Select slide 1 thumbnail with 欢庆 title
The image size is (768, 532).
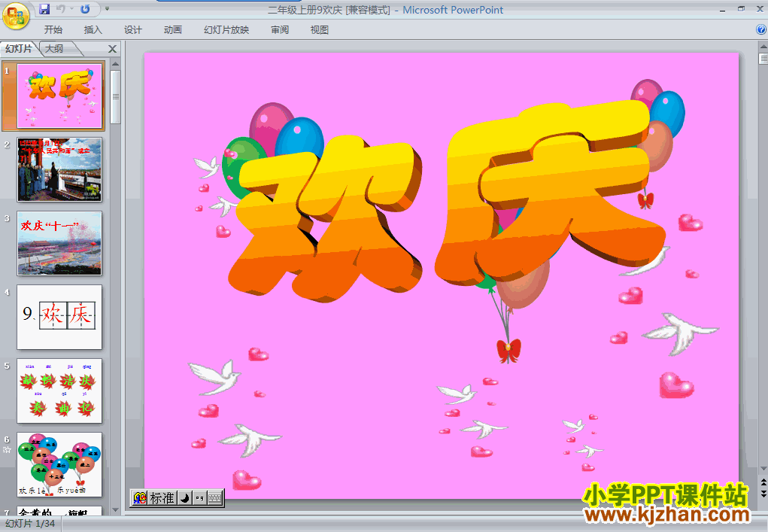59,96
